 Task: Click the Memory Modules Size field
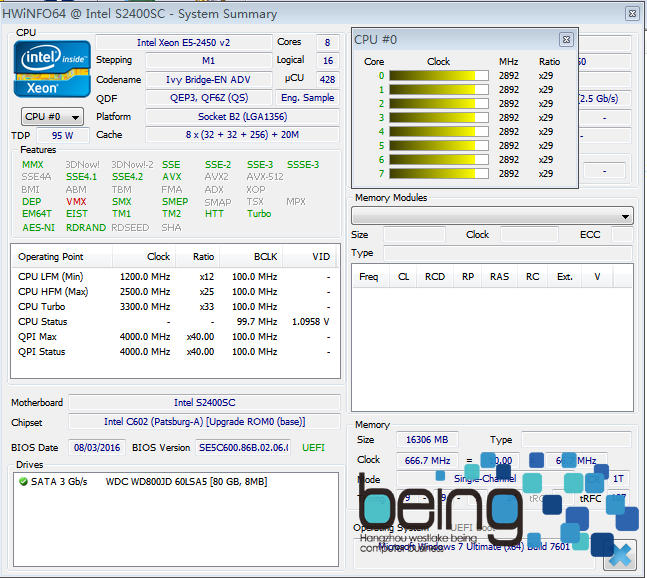(x=414, y=235)
